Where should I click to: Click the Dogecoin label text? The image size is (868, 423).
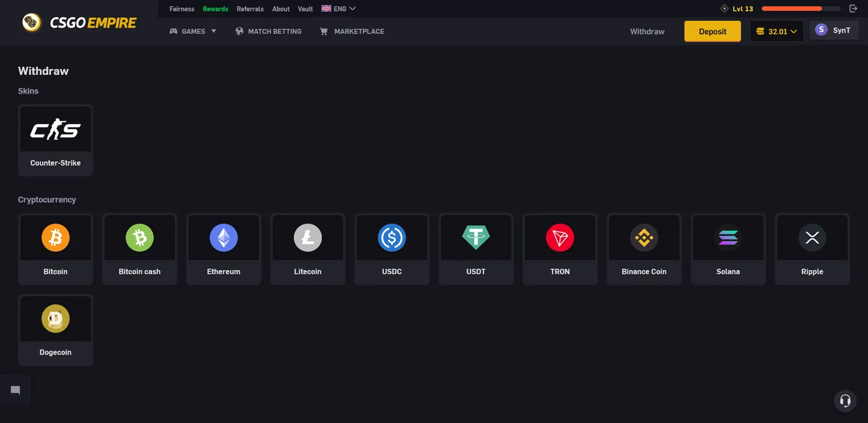[x=56, y=352]
